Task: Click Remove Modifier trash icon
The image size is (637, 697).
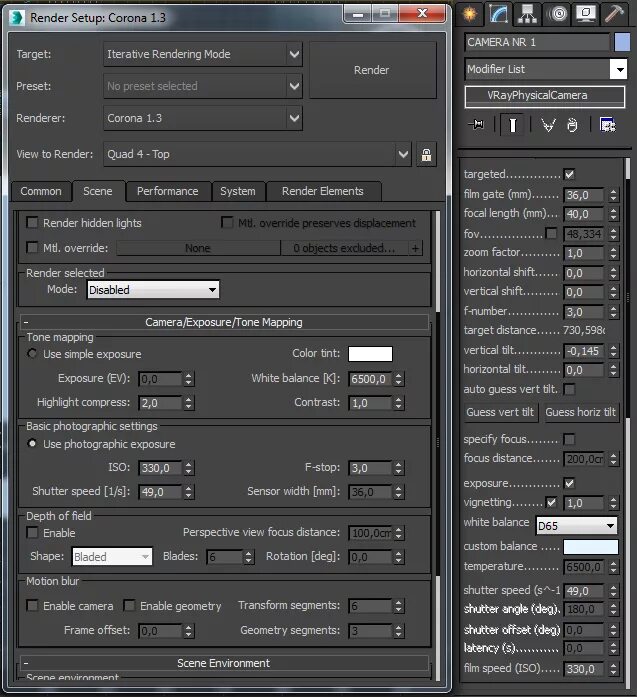Action: [572, 125]
